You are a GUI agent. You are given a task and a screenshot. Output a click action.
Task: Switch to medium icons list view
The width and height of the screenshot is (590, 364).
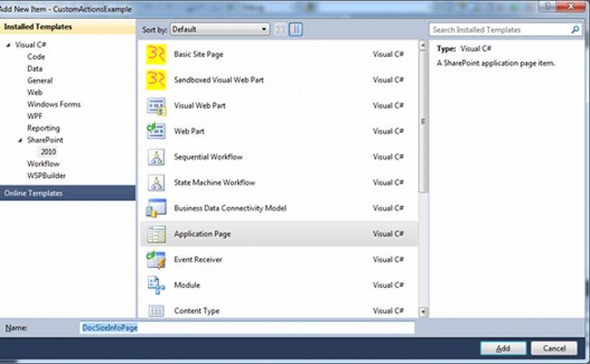pos(296,29)
